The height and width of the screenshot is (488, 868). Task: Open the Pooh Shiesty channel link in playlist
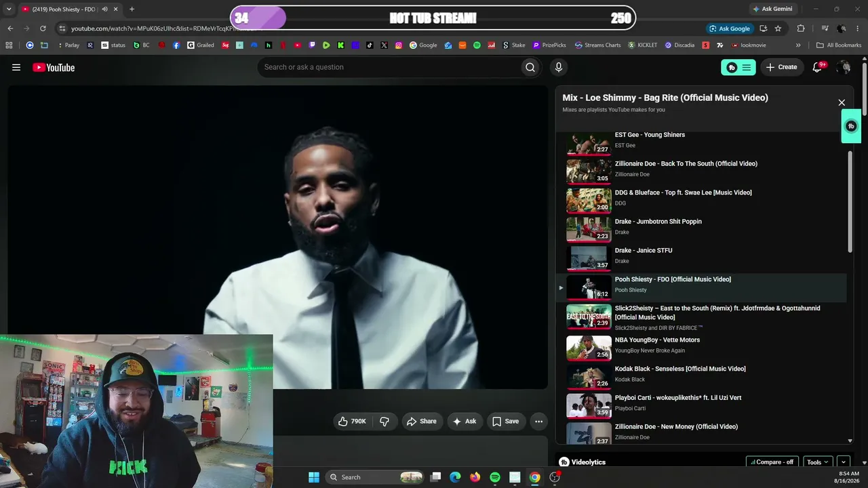click(x=631, y=290)
